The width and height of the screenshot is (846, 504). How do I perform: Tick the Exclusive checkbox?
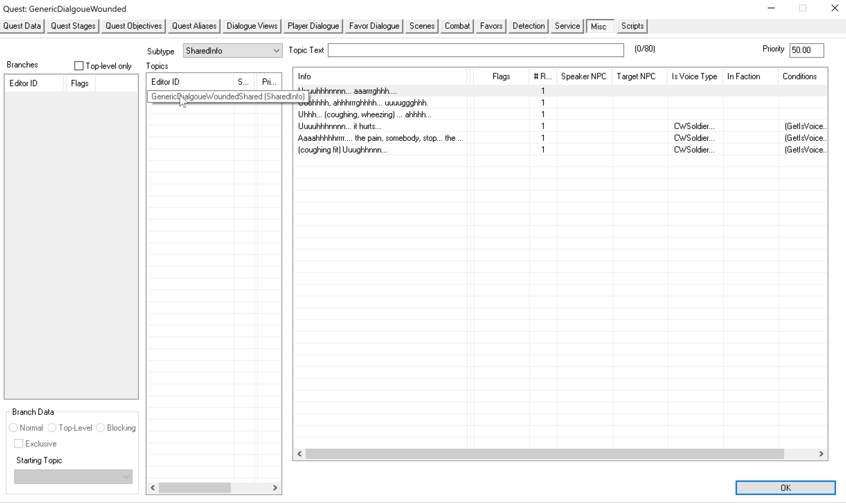[19, 444]
